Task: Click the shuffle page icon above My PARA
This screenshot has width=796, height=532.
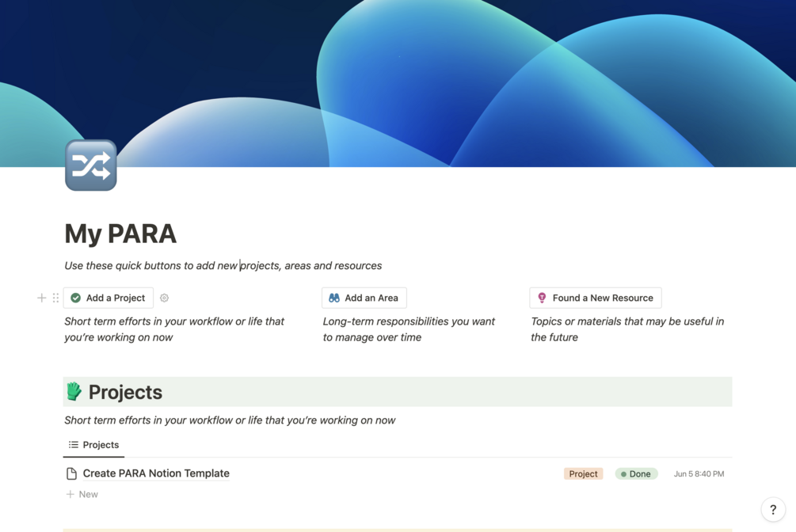Action: pos(90,165)
